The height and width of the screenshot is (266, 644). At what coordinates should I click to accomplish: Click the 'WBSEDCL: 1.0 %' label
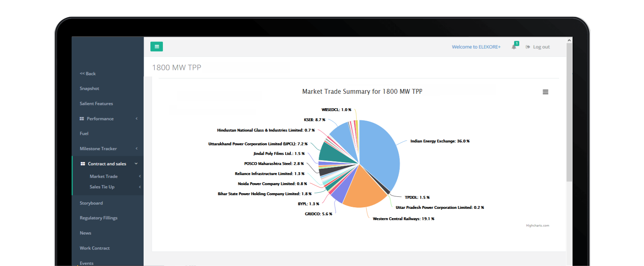click(x=336, y=110)
